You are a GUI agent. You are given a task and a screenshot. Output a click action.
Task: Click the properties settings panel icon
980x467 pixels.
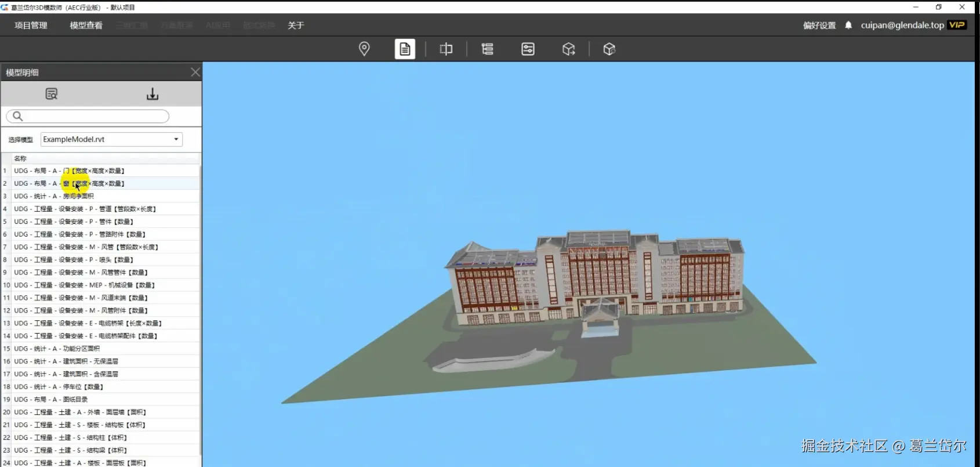528,49
